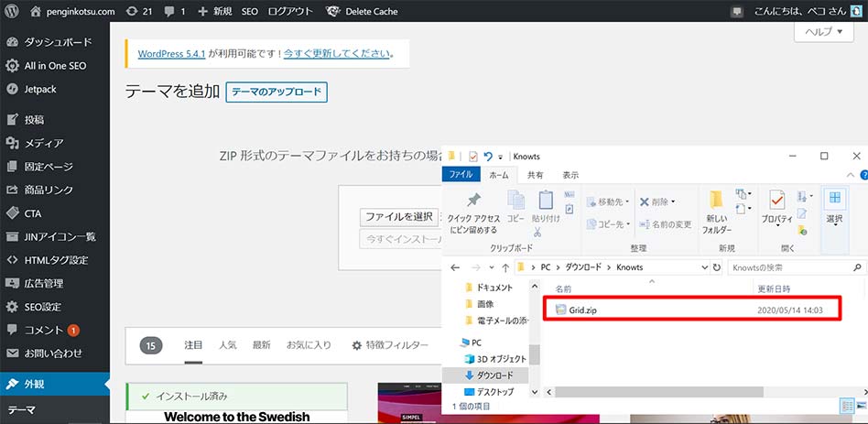Click the refresh button beside address bar

(x=717, y=267)
